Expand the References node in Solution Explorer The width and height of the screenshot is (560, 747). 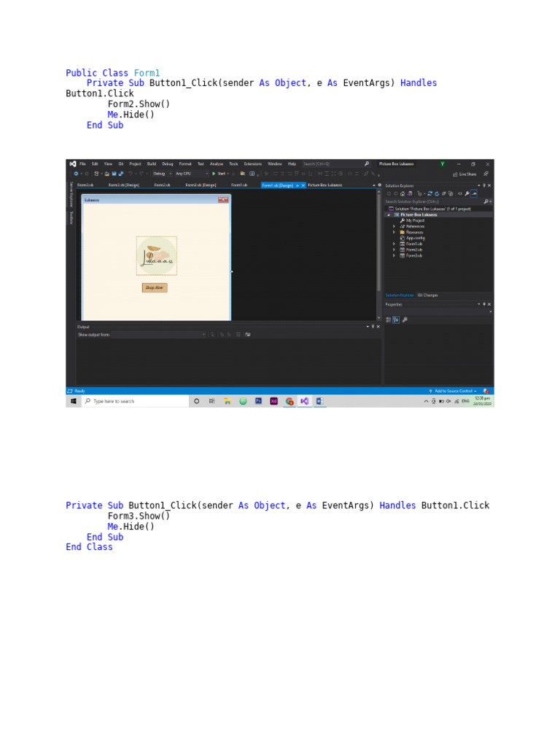pyautogui.click(x=394, y=226)
